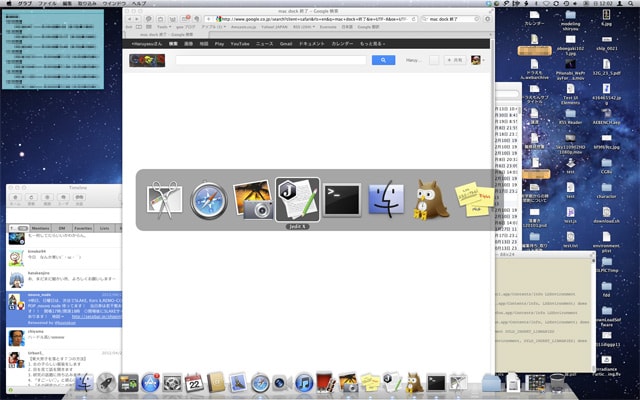This screenshot has width=640, height=400.
Task: Click the + 共有 share button
Action: pyautogui.click(x=455, y=60)
